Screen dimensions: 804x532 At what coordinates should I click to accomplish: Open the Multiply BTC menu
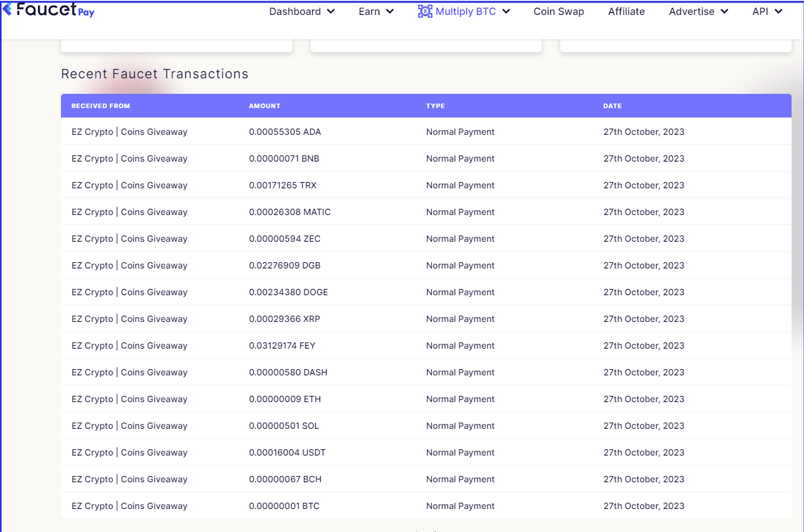pos(464,11)
